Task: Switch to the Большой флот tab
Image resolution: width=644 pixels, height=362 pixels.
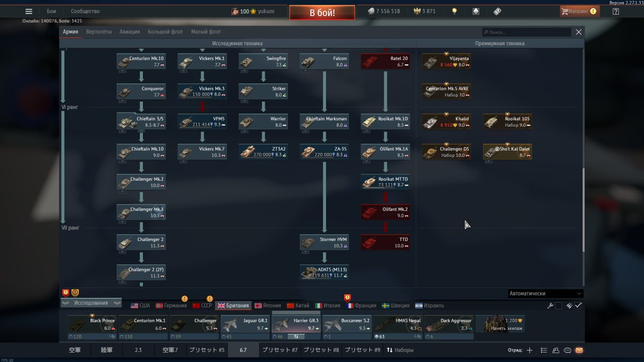Action: pos(166,32)
